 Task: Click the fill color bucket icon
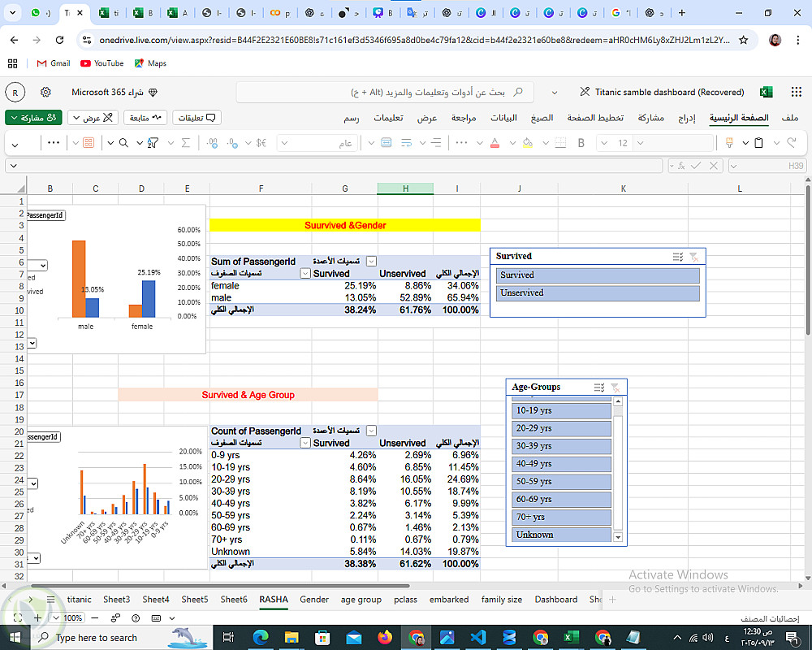[x=527, y=143]
